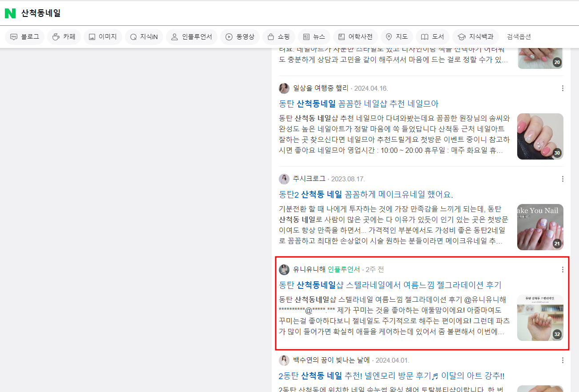Open the 네일므아 추천 blog post title
This screenshot has width=579, height=392.
(358, 104)
